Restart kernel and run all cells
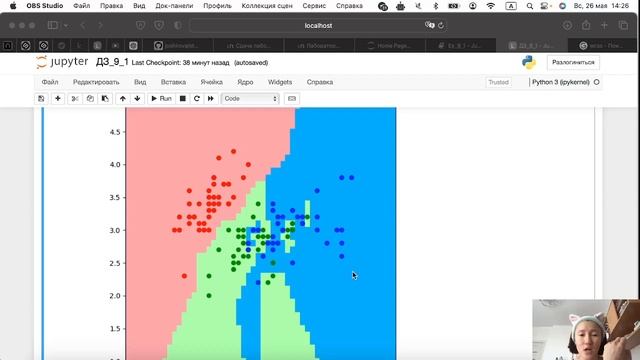This screenshot has width=640, height=360. coord(211,98)
